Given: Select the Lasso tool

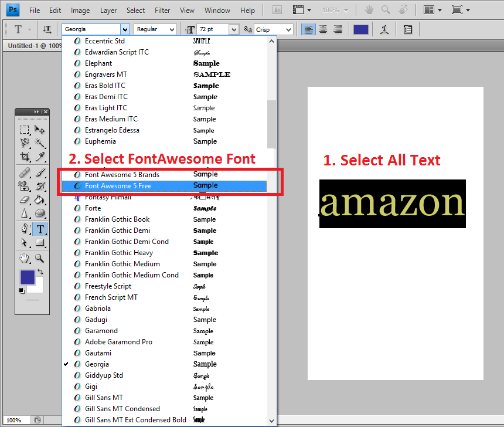Looking at the screenshot, I should point(25,143).
